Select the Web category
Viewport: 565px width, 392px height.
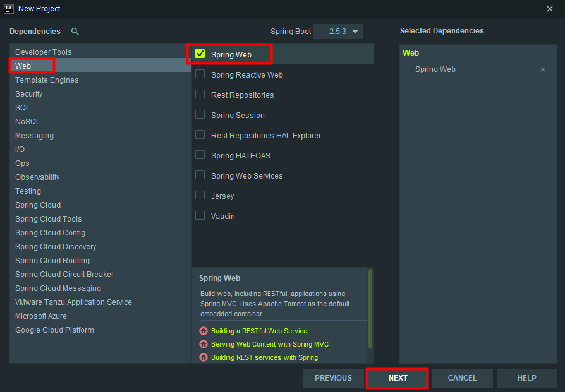coord(100,66)
